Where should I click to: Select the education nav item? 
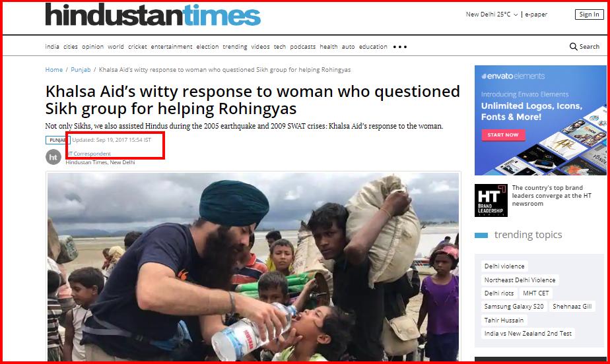[373, 47]
